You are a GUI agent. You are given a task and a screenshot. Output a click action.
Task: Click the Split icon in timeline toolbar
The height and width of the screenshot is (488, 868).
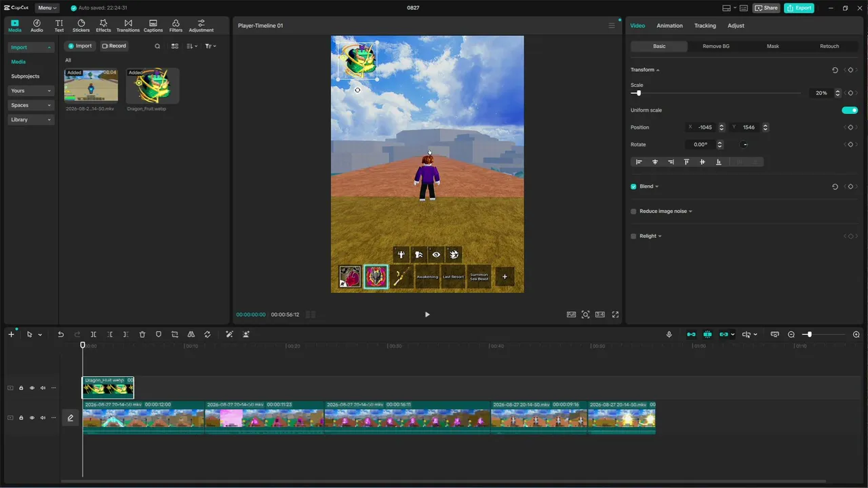(94, 334)
